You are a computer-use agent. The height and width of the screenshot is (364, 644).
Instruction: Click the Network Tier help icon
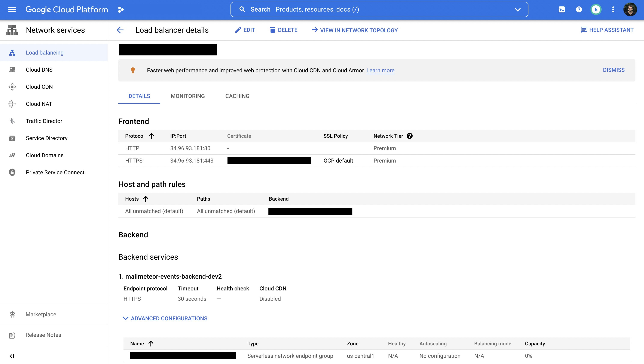[x=410, y=136]
